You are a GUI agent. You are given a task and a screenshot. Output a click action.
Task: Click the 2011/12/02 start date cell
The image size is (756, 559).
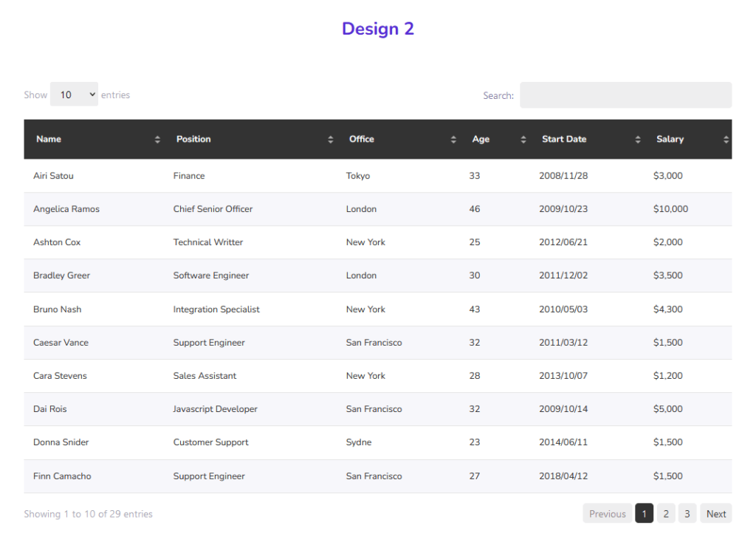tap(563, 275)
